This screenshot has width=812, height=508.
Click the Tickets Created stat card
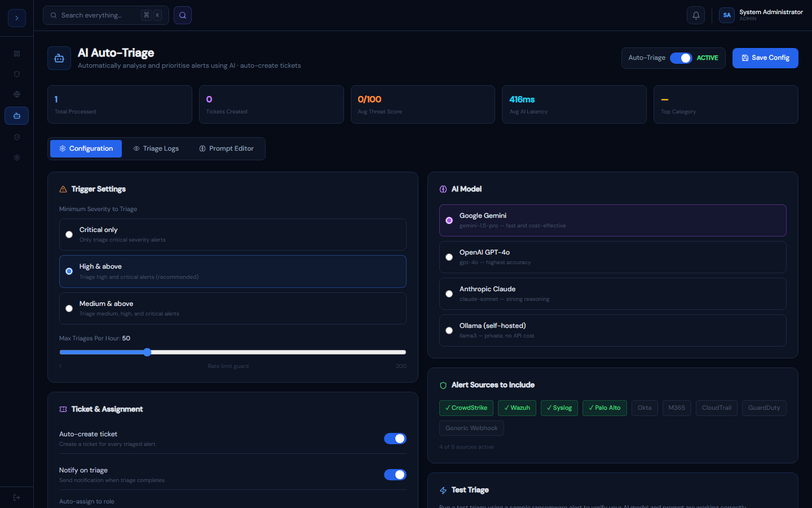point(271,104)
